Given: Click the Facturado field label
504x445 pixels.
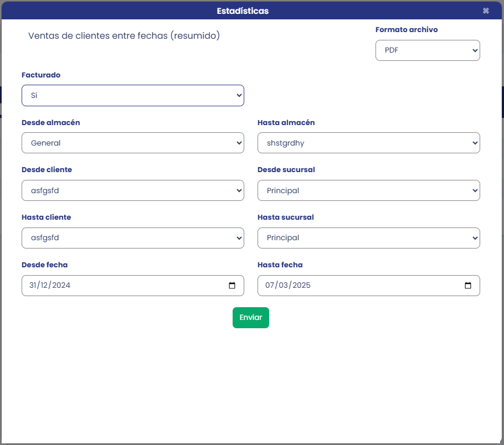Looking at the screenshot, I should pos(41,75).
